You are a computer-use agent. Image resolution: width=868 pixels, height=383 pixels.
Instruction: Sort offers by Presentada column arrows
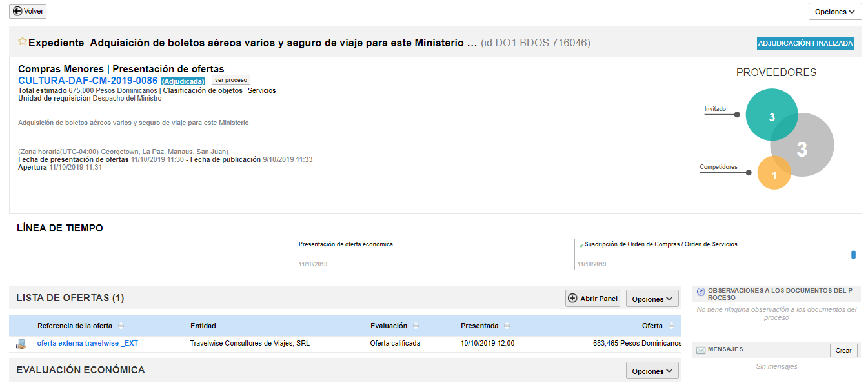[x=507, y=326]
